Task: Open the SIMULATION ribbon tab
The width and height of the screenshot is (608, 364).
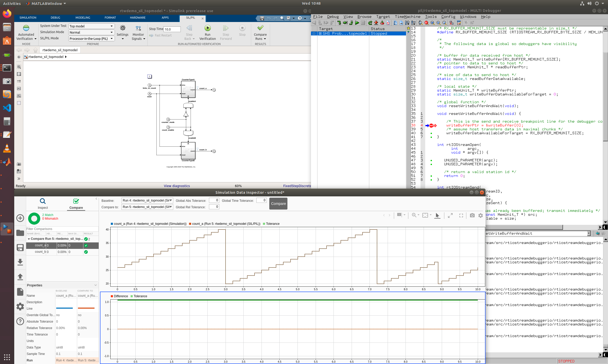Action: [28, 18]
